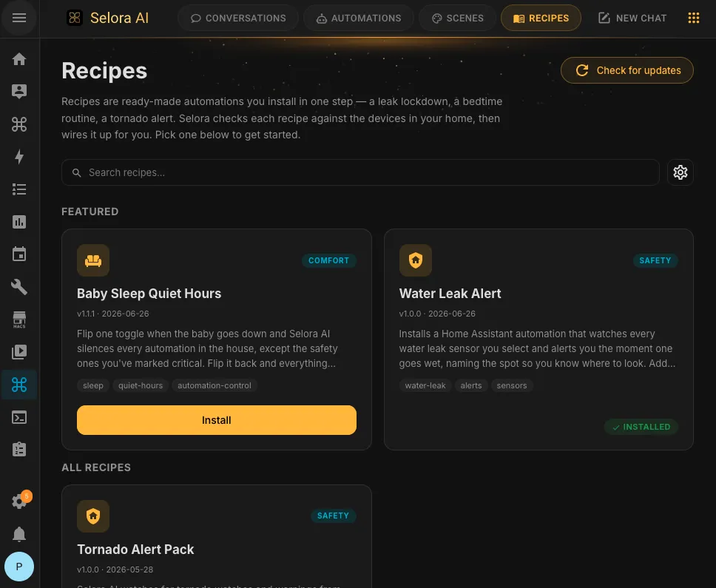
Task: Switch to the Automations tab
Action: pyautogui.click(x=359, y=18)
